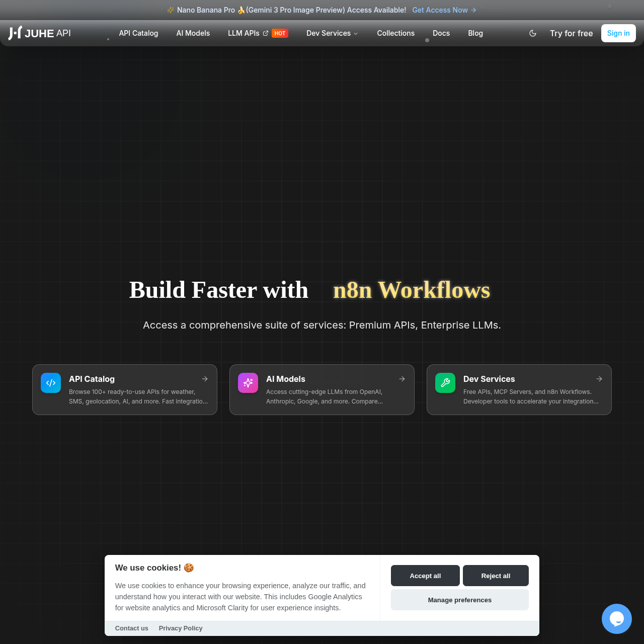Click the JUHE API logo
The height and width of the screenshot is (644, 644).
(x=39, y=33)
